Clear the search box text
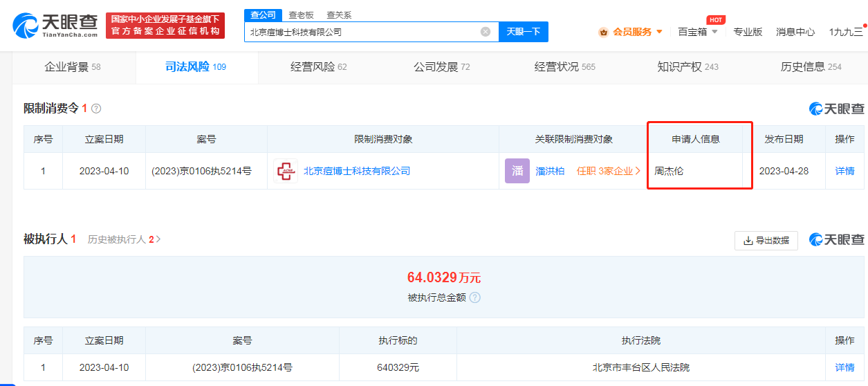Image resolution: width=868 pixels, height=386 pixels. [x=486, y=32]
